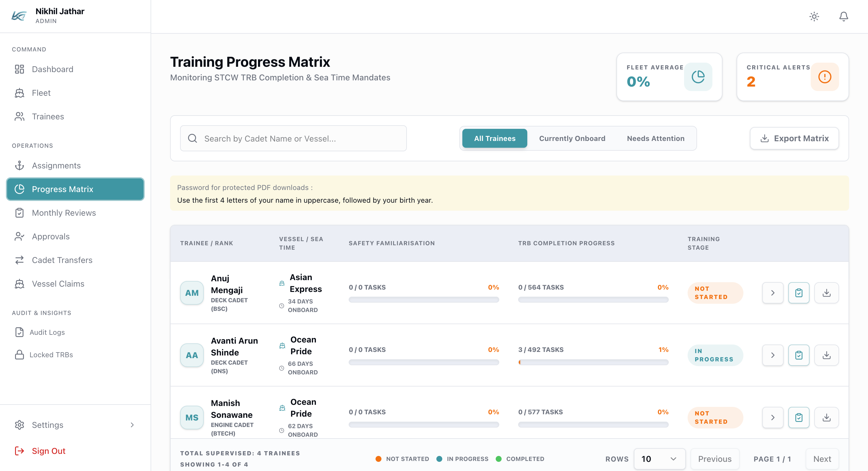
Task: Click the Not Started badge for Manish Sonawane
Action: pos(715,418)
